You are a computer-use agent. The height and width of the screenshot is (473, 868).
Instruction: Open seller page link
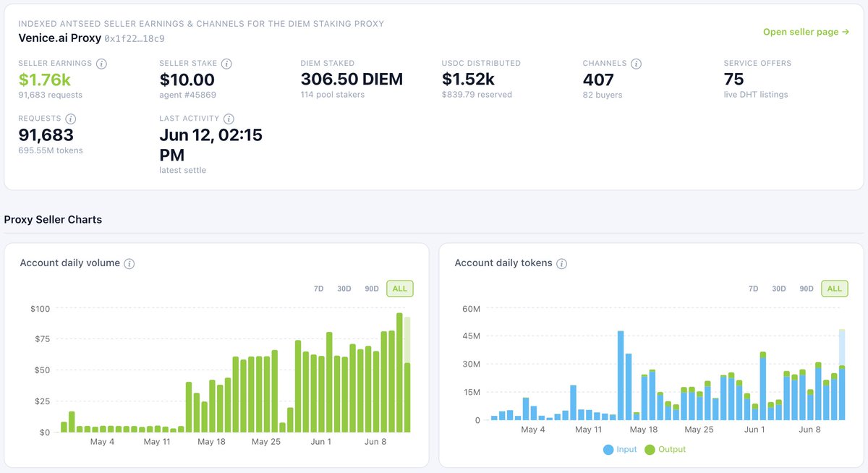coord(806,32)
